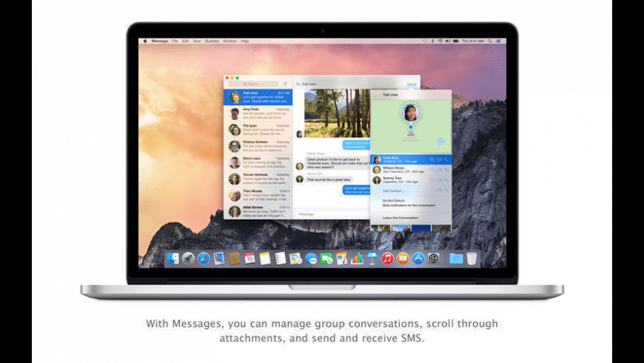Viewport: 644px width, 363px height.
Task: Start audio call with Yomi Arai
Action: click(x=446, y=159)
